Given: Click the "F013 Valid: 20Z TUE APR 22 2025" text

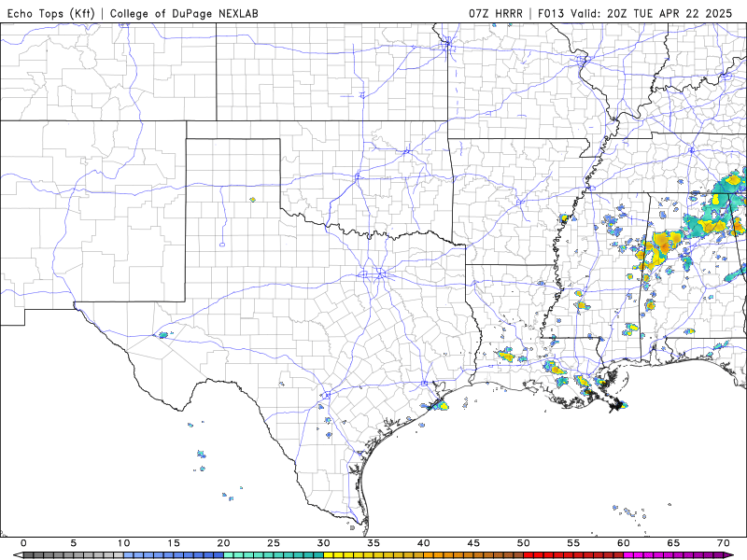Looking at the screenshot, I should point(635,13).
